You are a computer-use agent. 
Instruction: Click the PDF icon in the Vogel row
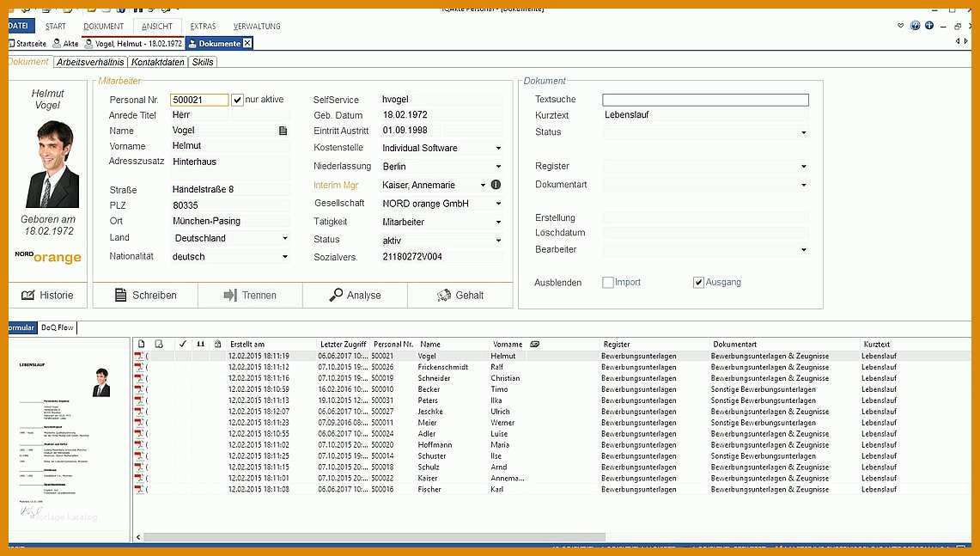point(139,356)
